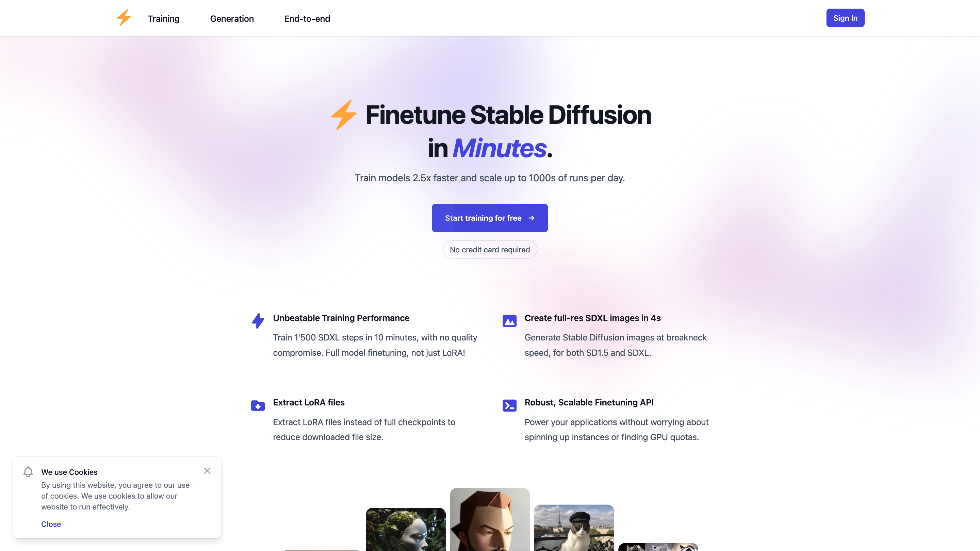The width and height of the screenshot is (980, 551).
Task: Click the terminal icon for Finetuning API
Action: (x=509, y=405)
